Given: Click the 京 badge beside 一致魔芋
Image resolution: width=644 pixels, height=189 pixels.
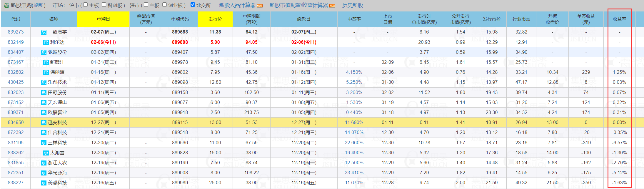Looking at the screenshot, I should click(x=44, y=32).
